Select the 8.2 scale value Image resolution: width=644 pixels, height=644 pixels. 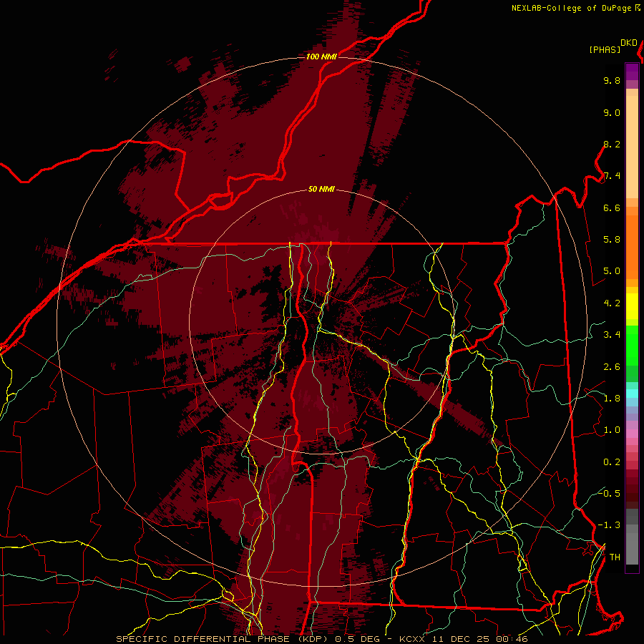(612, 144)
